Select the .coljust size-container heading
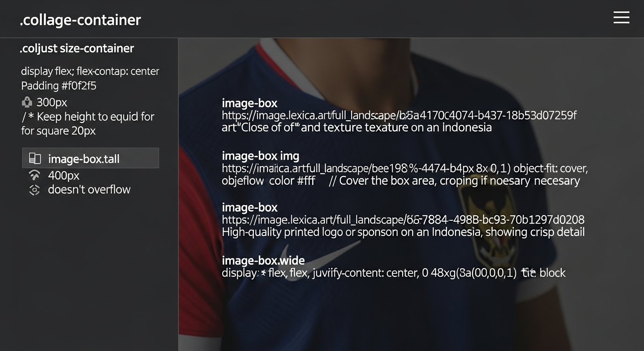644x351 pixels. point(77,48)
